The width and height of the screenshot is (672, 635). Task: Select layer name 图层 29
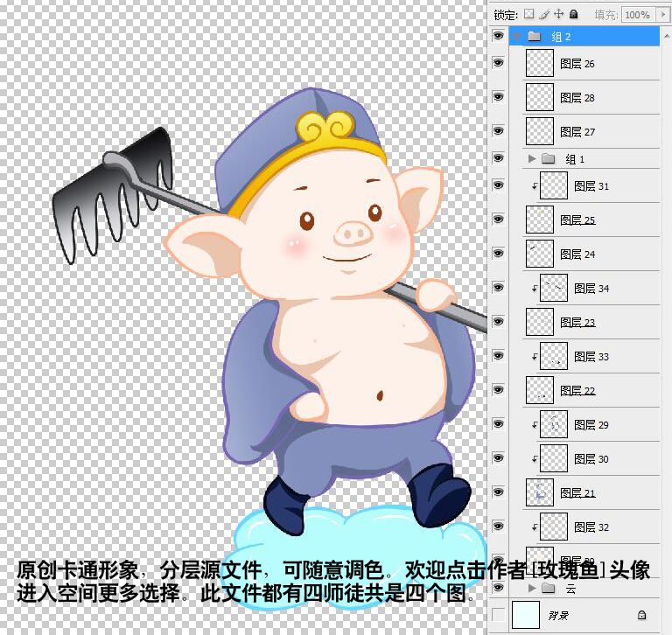(x=591, y=424)
